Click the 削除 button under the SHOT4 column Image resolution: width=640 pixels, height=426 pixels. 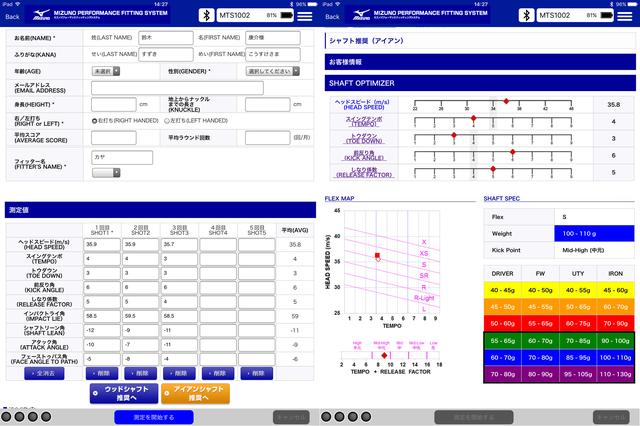coord(218,373)
